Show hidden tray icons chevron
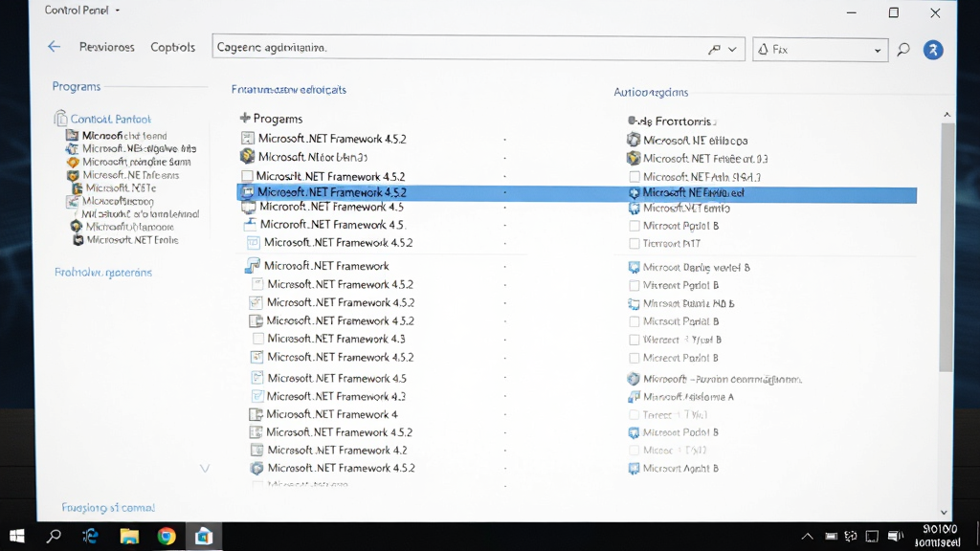 click(x=808, y=536)
